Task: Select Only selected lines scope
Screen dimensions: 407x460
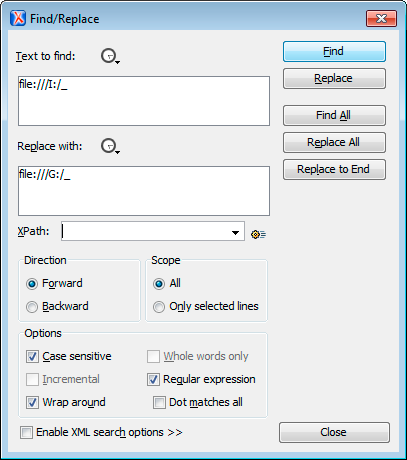Action: coord(159,307)
